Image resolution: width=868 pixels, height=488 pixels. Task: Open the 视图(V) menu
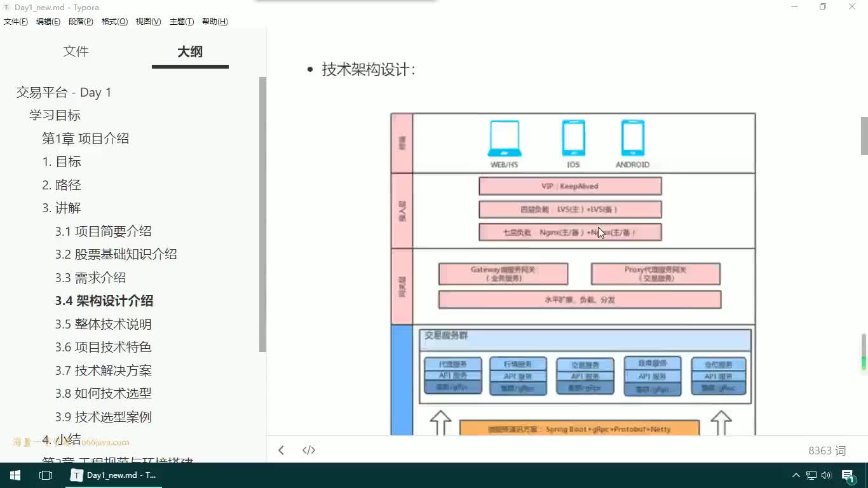point(148,22)
